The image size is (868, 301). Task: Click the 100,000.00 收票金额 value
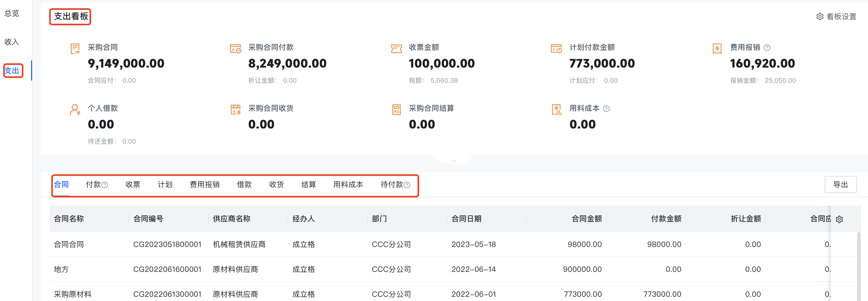click(x=442, y=63)
